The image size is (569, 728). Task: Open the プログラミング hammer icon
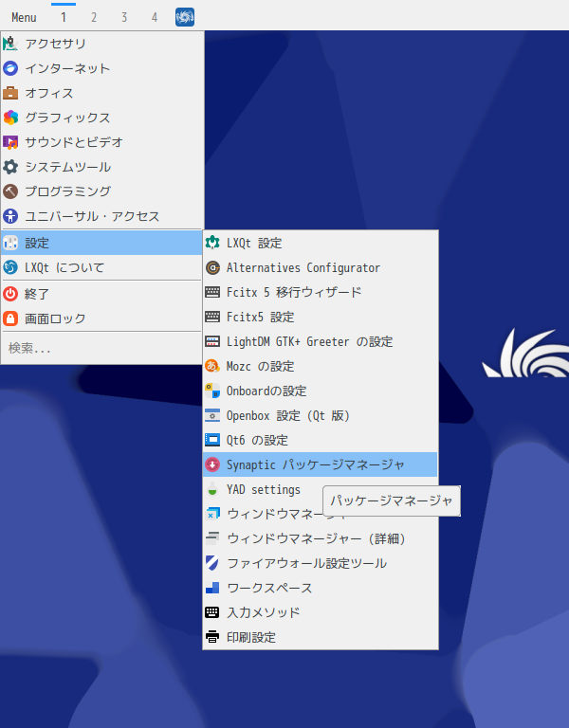tap(10, 191)
